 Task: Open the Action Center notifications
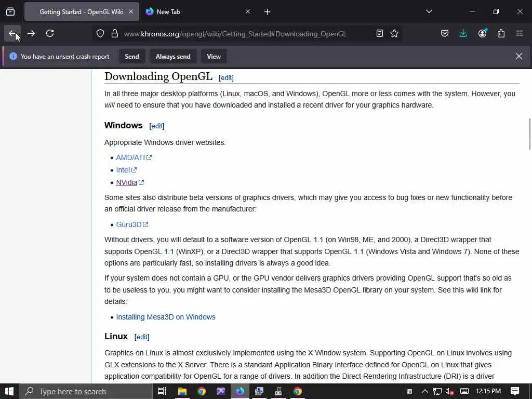click(x=515, y=392)
